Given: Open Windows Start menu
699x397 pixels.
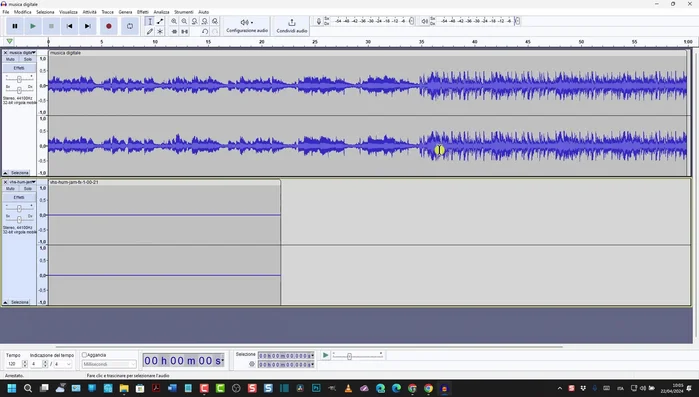Looking at the screenshot, I should [12, 388].
